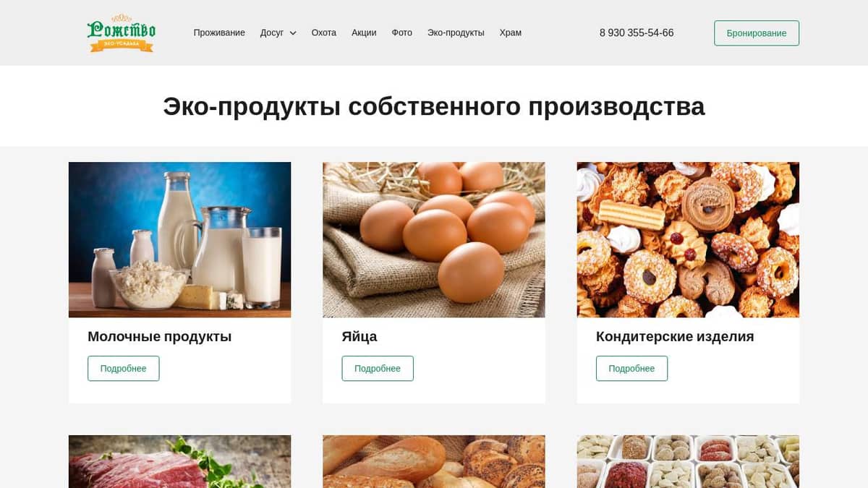Visit the Храм page link
This screenshot has height=488, width=868.
tap(511, 33)
